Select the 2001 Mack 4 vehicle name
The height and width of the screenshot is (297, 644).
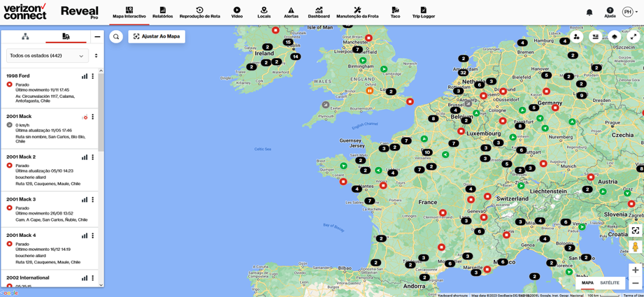click(21, 236)
